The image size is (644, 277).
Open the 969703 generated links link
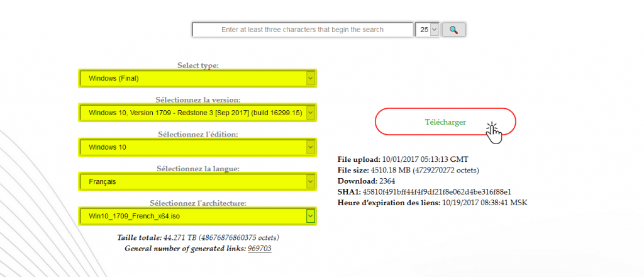point(260,249)
